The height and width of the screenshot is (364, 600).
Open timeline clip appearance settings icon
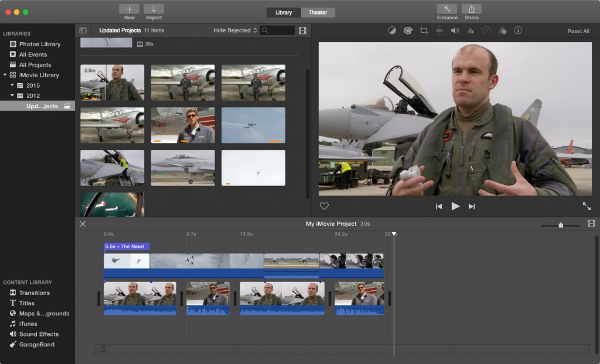pos(591,224)
